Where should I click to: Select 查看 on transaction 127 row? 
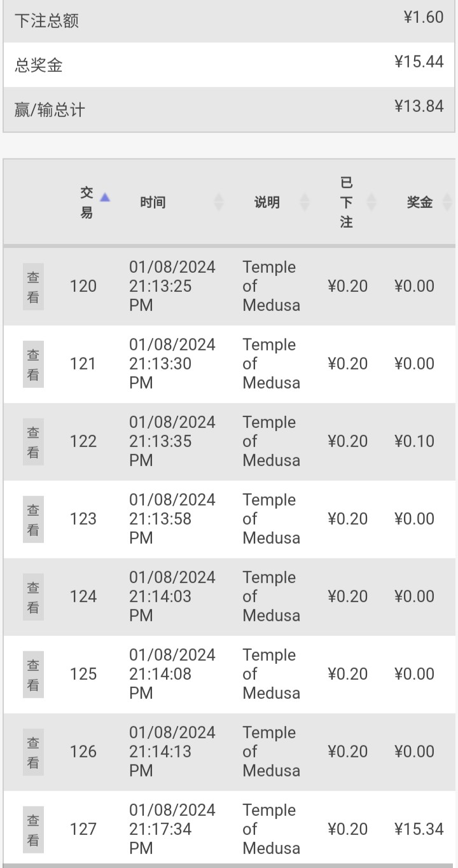coord(33,830)
